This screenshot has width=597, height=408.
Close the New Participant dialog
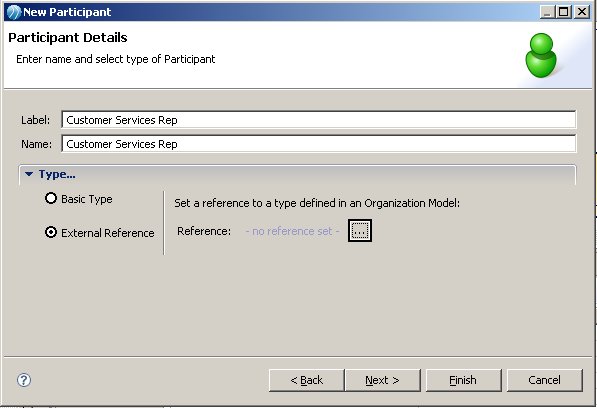pyautogui.click(x=582, y=12)
